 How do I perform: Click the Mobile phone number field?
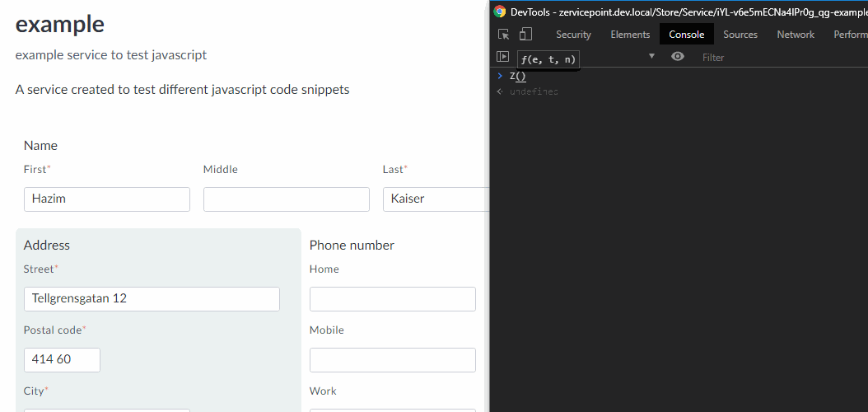tap(392, 359)
